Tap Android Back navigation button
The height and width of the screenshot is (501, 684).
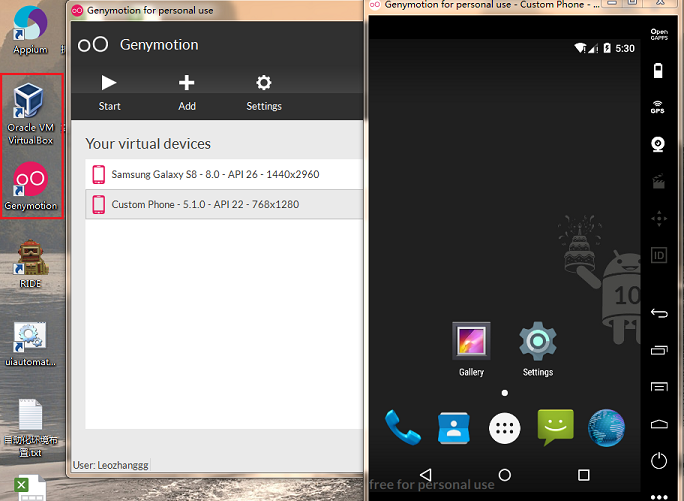click(426, 475)
